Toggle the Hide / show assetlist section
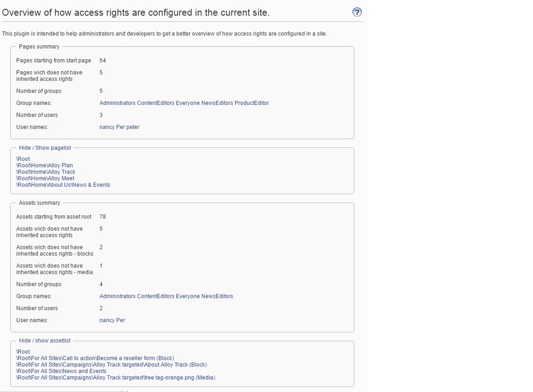The width and height of the screenshot is (533, 392). tap(44, 341)
